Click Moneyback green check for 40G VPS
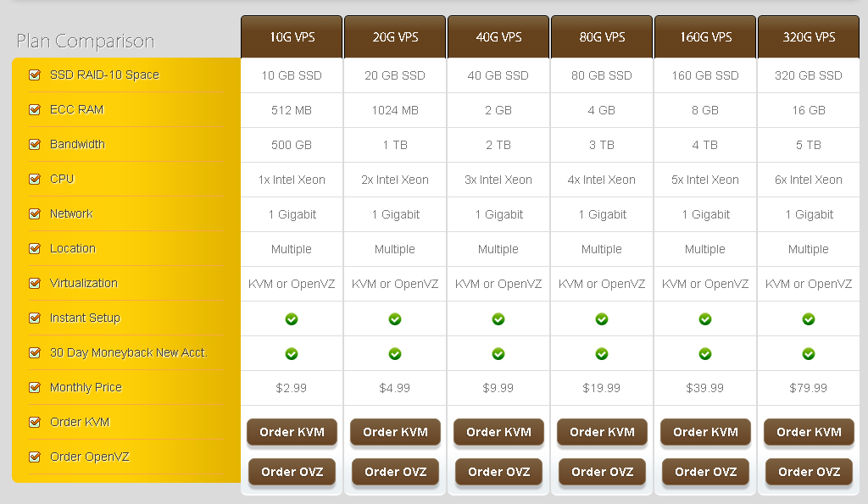Viewport: 868px width, 504px height. pyautogui.click(x=498, y=354)
